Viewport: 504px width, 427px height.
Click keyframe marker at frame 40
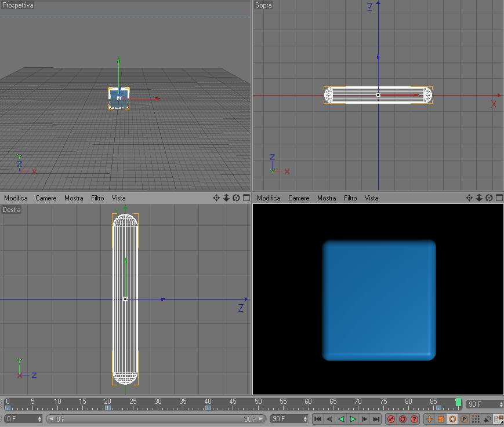tap(208, 408)
